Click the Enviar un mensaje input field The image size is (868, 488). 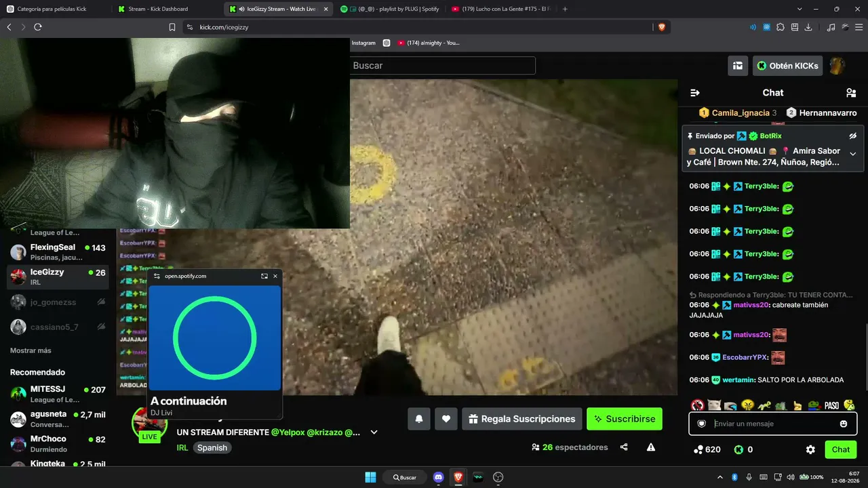(773, 424)
